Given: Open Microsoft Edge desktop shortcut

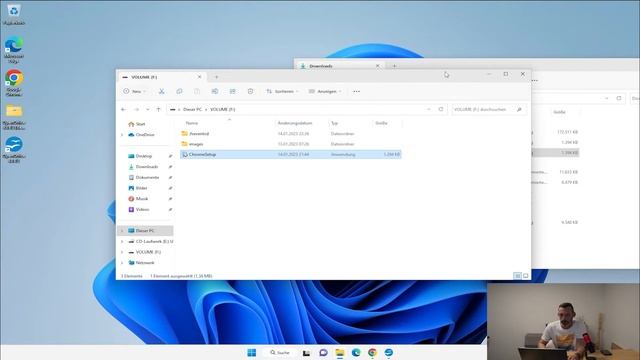Looking at the screenshot, I should click(14, 50).
